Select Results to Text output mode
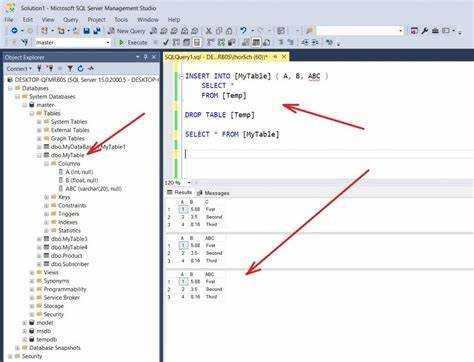The width and height of the screenshot is (474, 362). click(x=246, y=42)
